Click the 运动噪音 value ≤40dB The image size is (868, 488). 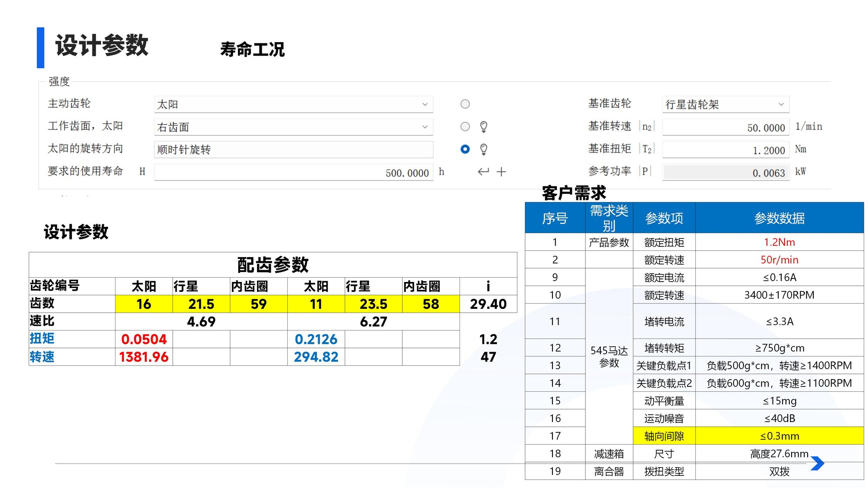779,418
